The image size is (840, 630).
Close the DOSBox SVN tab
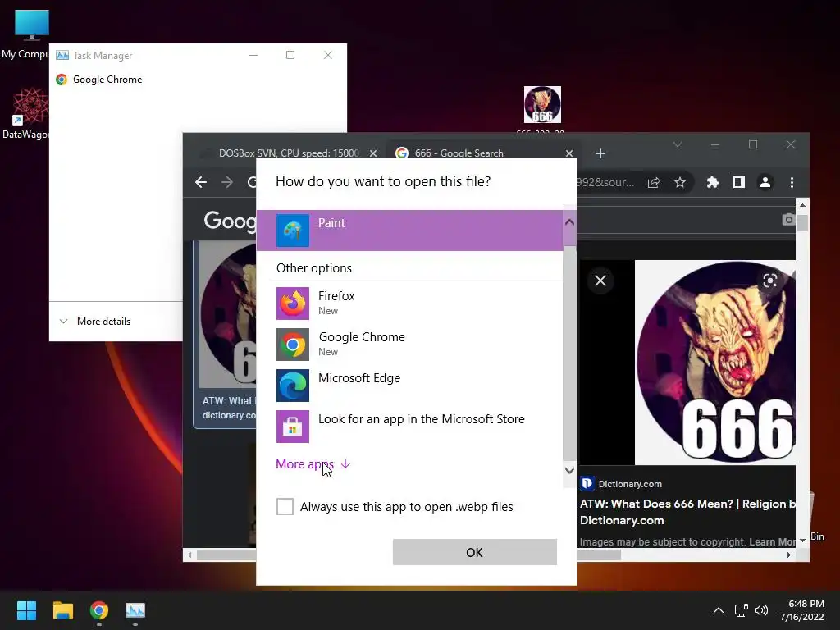click(373, 153)
